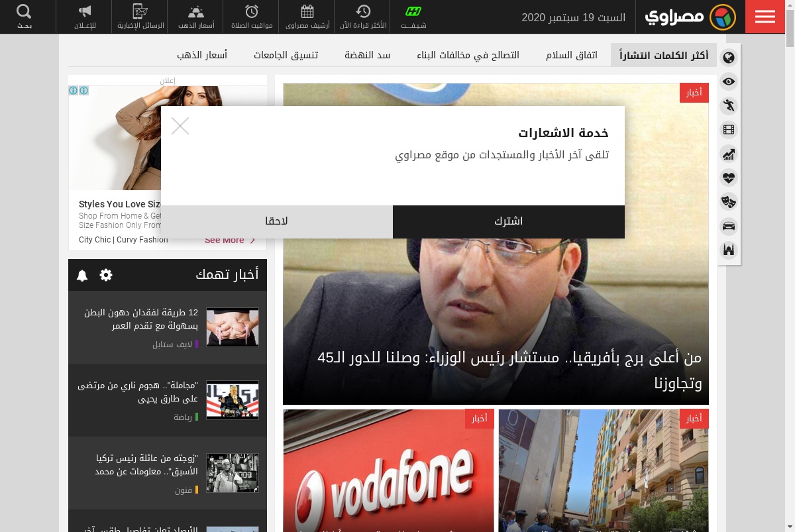The image size is (795, 532).
Task: Click City Chic | Curvy Fashion text
Action: click(123, 240)
